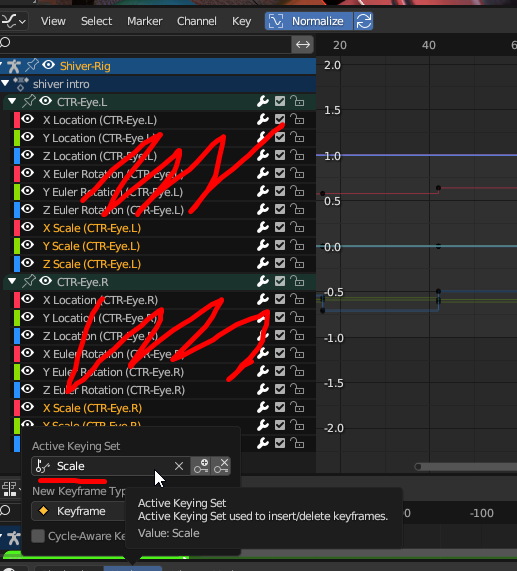Image resolution: width=517 pixels, height=571 pixels.
Task: Uncheck mute box for CTR-Eye.R group
Action: 280,281
